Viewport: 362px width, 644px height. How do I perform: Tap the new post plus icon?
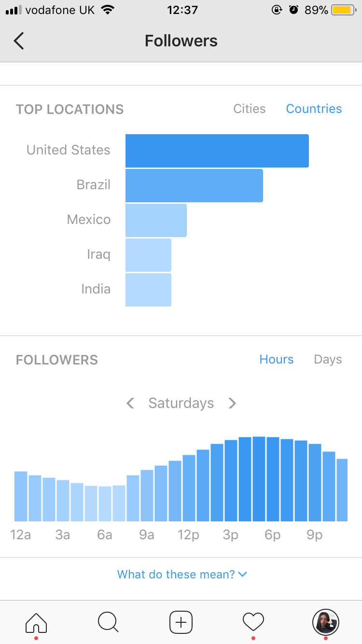(181, 622)
